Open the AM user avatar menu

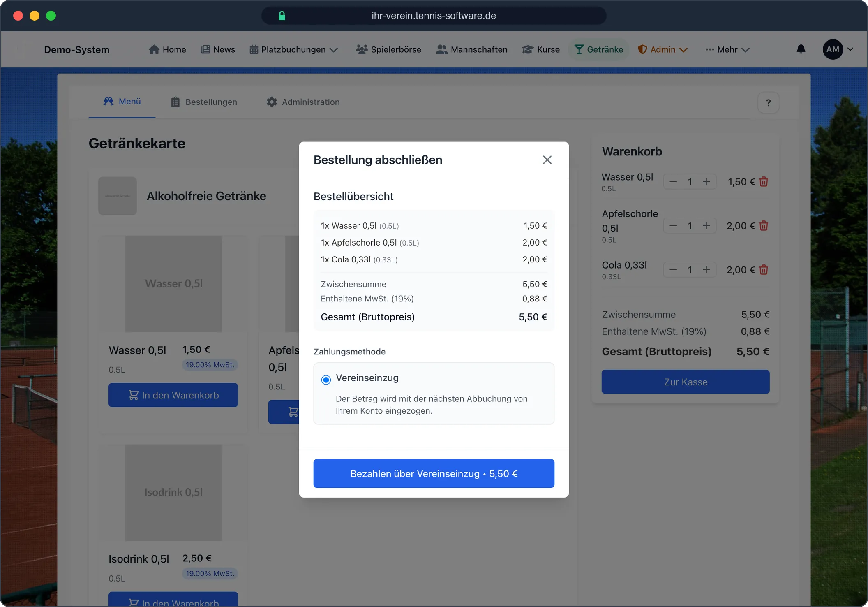pyautogui.click(x=838, y=49)
